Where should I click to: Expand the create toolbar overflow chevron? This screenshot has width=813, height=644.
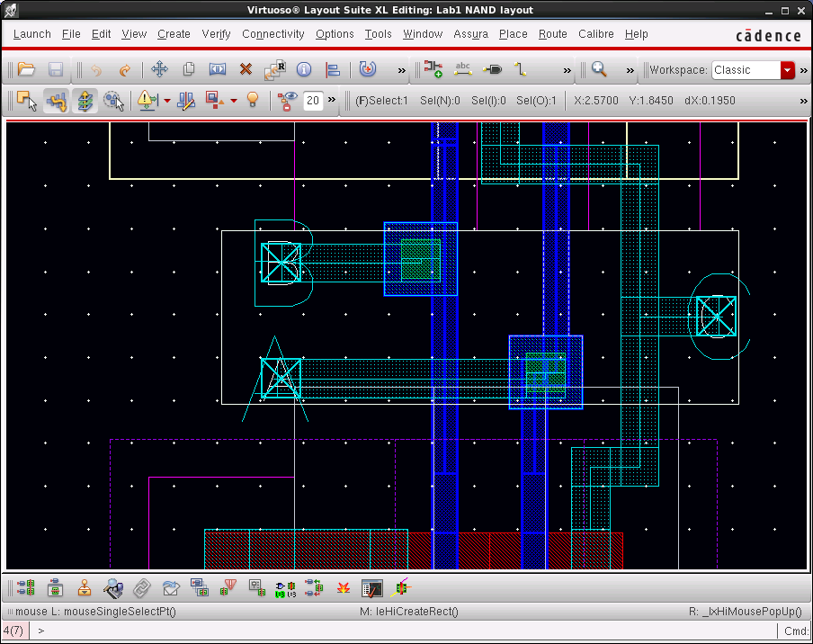[x=567, y=70]
